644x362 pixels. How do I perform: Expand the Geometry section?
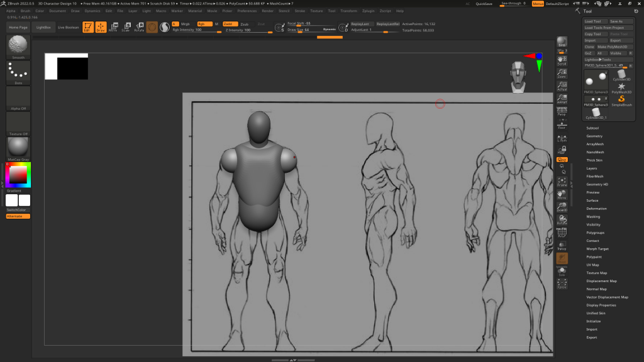594,136
